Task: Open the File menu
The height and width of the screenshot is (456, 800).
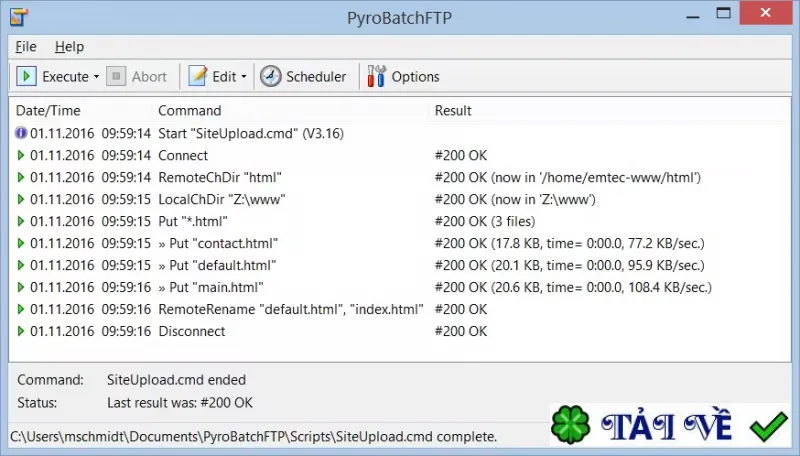Action: pos(26,46)
